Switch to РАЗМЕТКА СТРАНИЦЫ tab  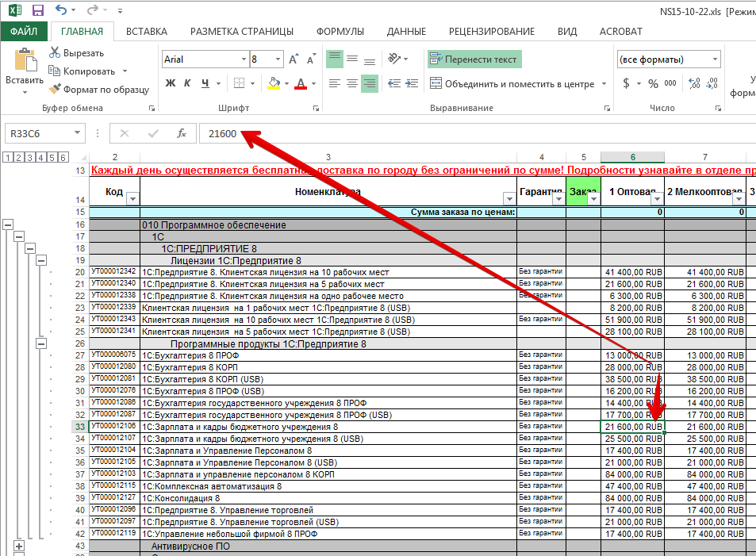[241, 32]
